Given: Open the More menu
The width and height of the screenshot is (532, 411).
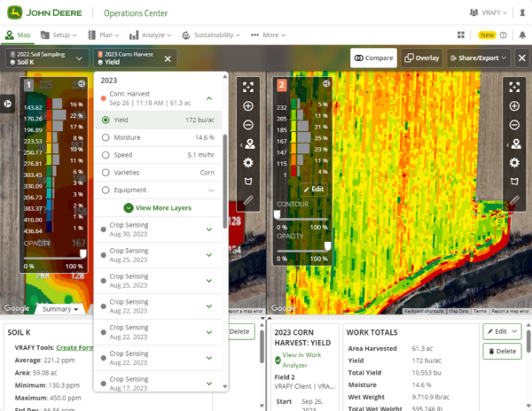Looking at the screenshot, I should pyautogui.click(x=268, y=35).
